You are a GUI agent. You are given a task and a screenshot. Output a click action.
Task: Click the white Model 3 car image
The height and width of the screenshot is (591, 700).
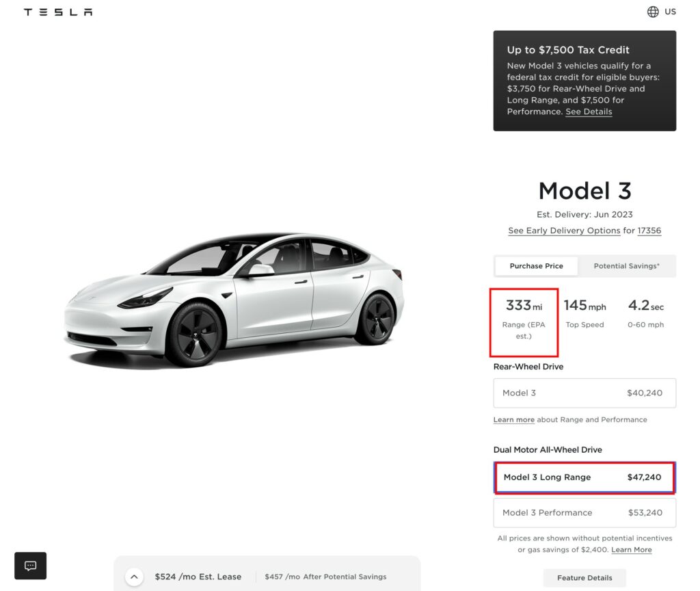236,298
